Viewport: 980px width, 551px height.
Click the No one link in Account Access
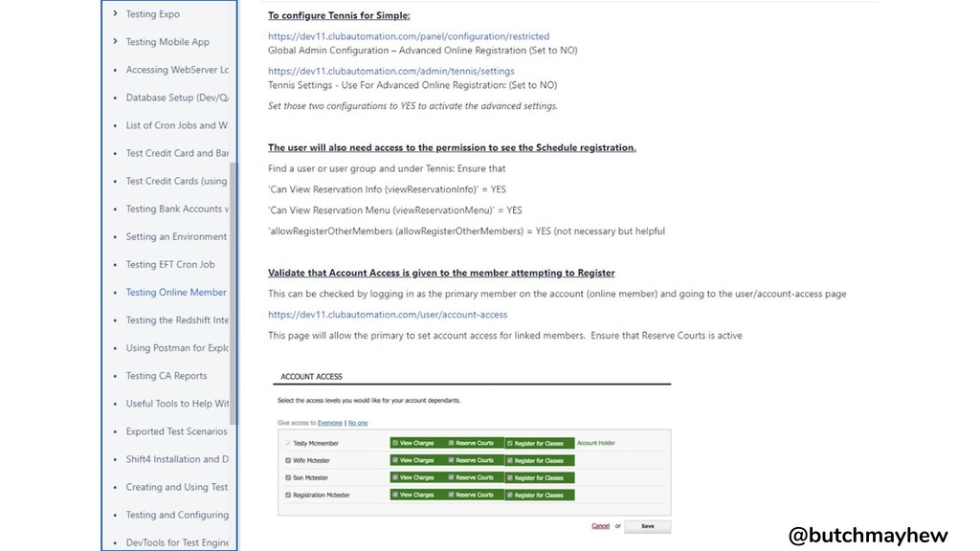pyautogui.click(x=358, y=423)
